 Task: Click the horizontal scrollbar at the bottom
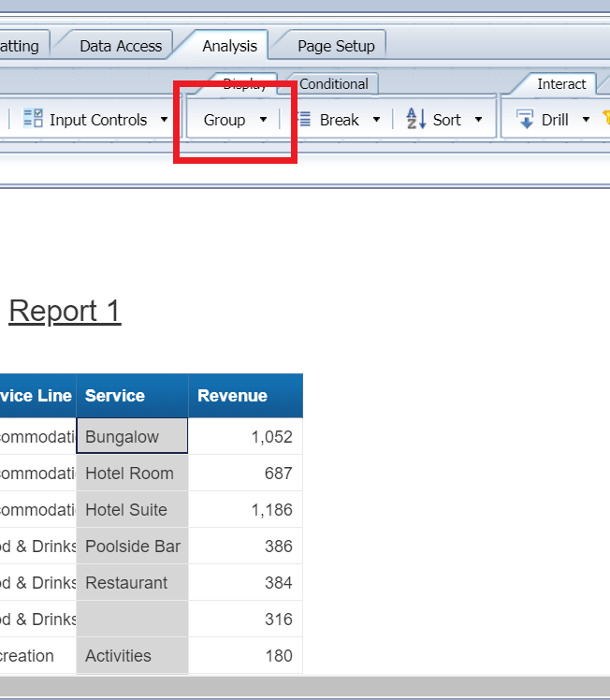305,686
